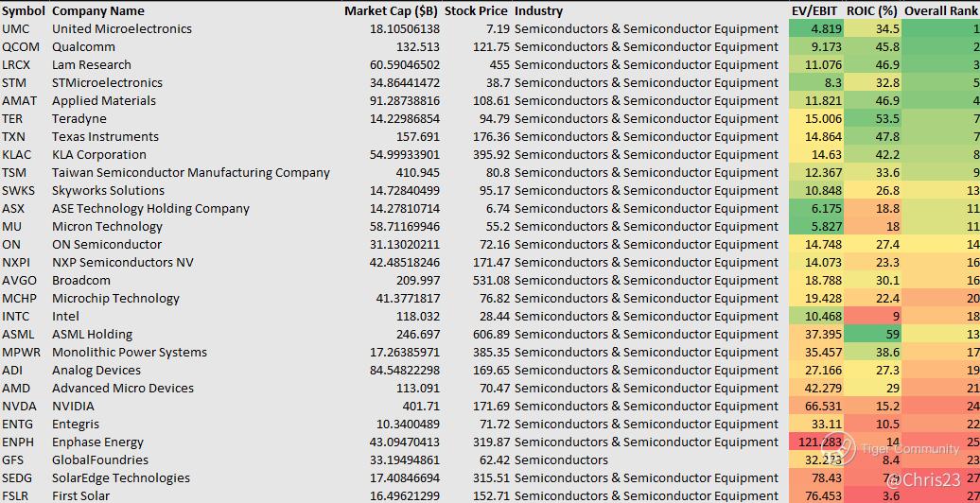Click the SWKS symbol cell
This screenshot has width=980, height=503.
18,191
